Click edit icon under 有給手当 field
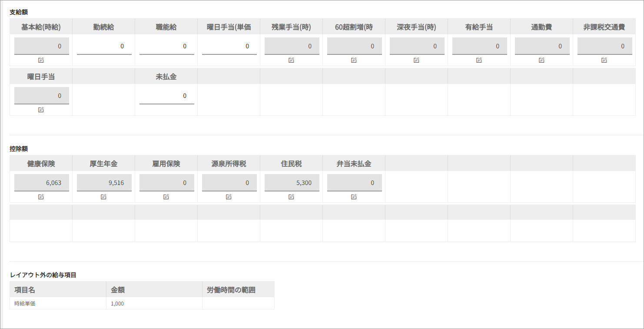 click(479, 60)
